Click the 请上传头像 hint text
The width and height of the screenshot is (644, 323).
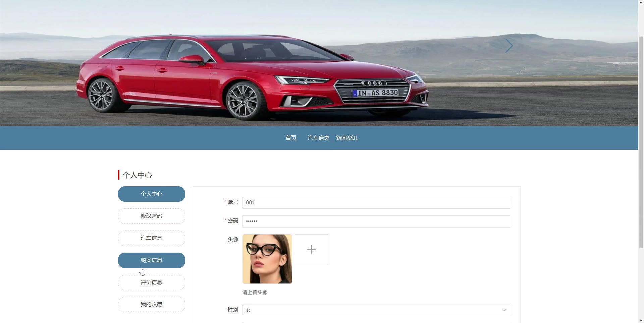click(x=255, y=293)
